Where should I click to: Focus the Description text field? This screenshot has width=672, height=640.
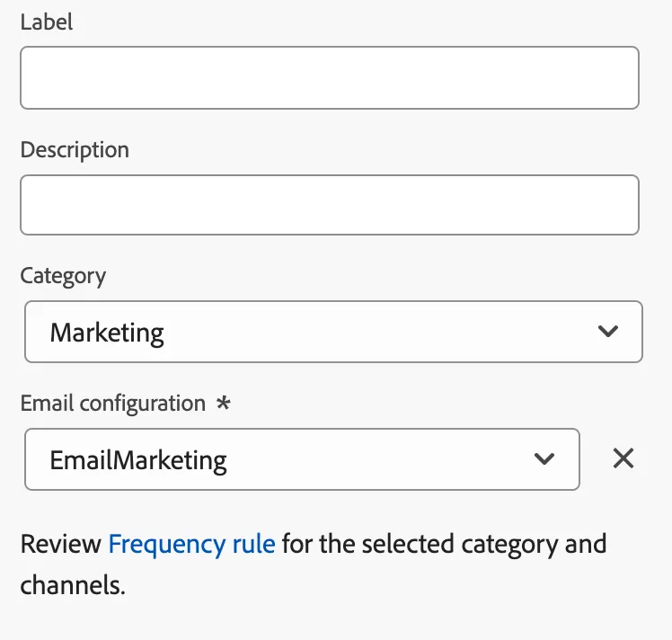(330, 205)
